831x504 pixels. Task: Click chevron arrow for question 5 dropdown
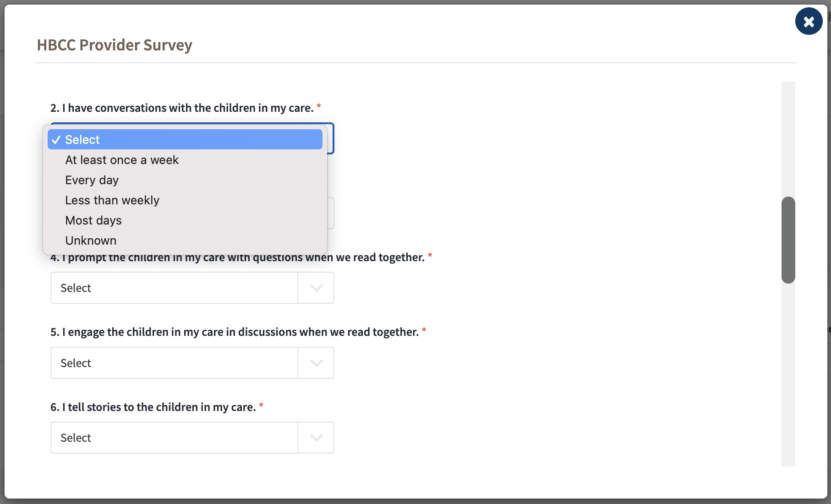pyautogui.click(x=317, y=363)
